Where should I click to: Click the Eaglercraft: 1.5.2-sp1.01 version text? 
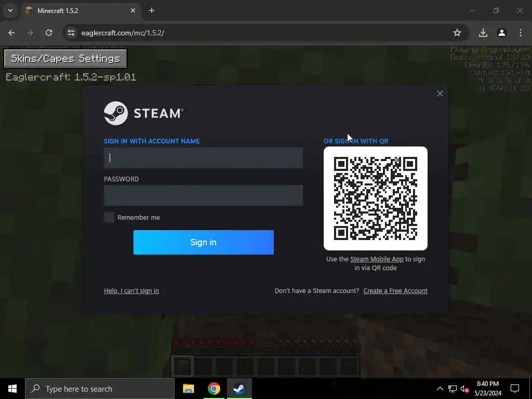[71, 77]
